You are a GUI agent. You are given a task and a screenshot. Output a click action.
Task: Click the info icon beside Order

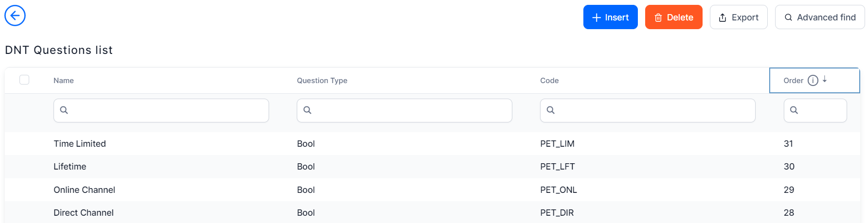tap(813, 81)
